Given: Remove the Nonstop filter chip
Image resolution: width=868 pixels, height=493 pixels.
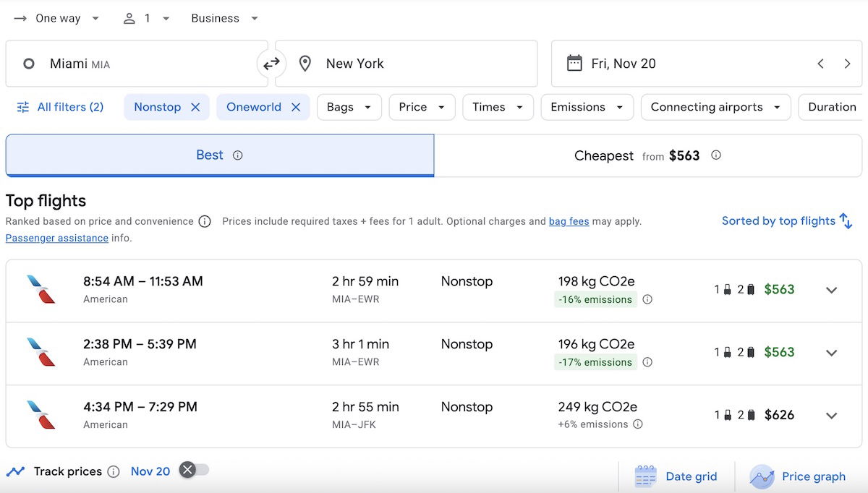Looking at the screenshot, I should 195,107.
